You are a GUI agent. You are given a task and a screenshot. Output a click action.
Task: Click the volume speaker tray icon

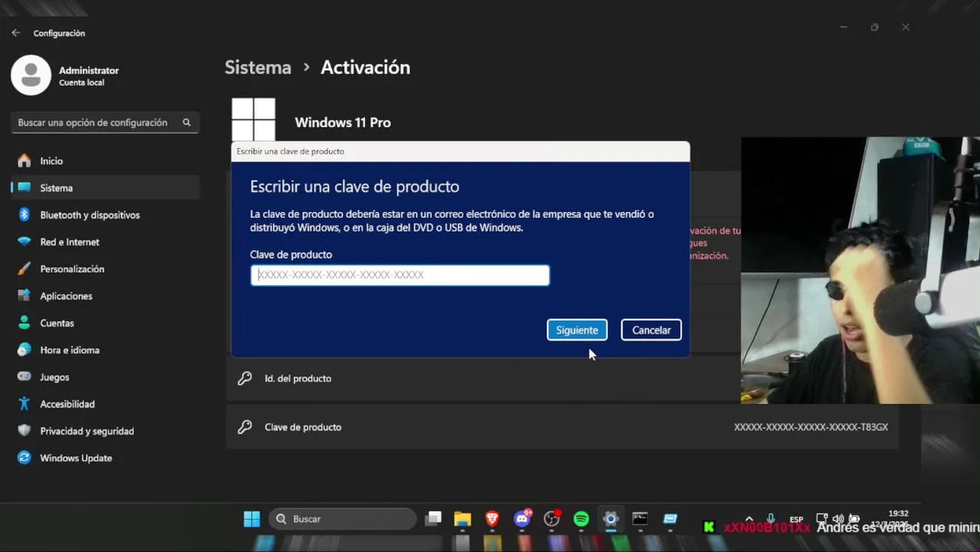838,519
